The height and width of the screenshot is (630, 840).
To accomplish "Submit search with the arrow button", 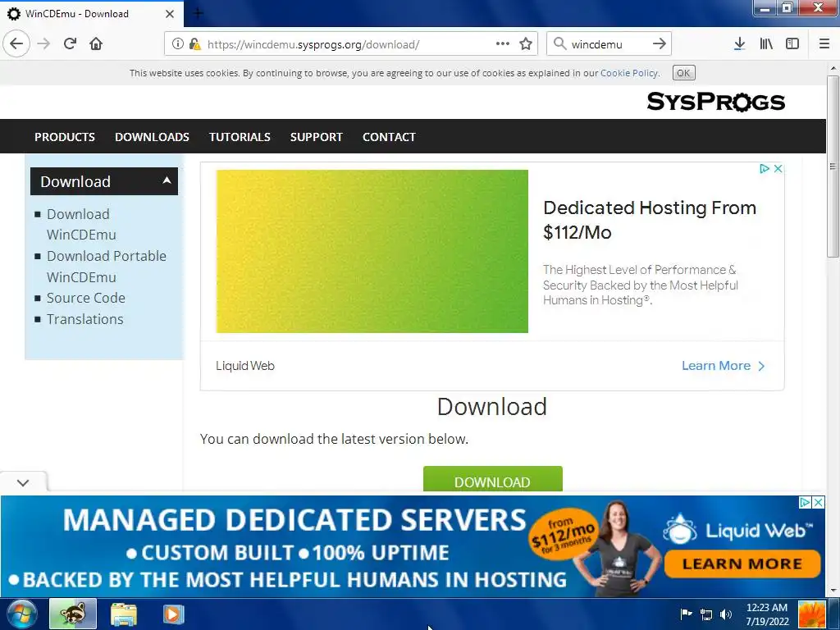I will click(660, 44).
